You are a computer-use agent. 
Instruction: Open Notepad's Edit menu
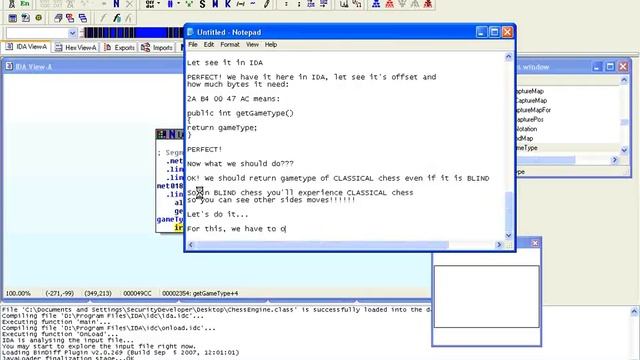pos(209,44)
